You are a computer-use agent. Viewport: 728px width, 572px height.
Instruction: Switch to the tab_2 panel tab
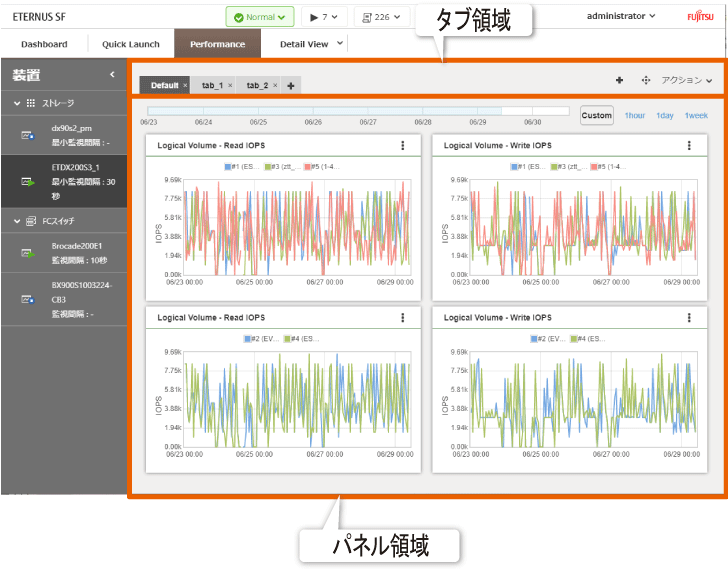tap(257, 85)
